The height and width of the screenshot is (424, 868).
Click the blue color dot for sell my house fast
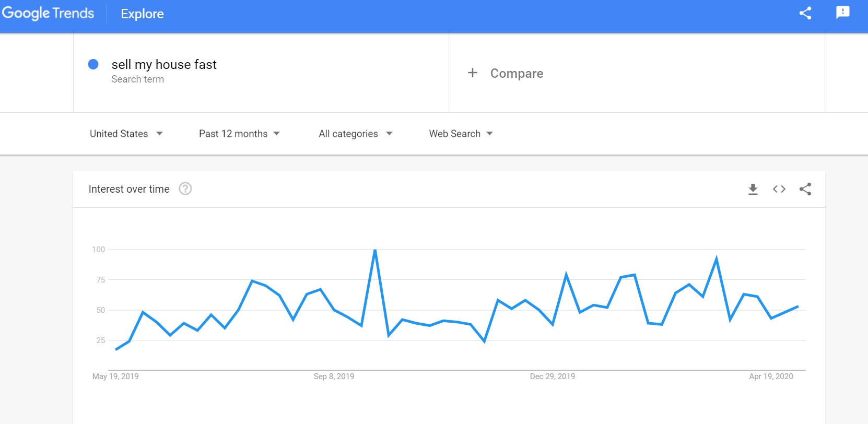pos(93,64)
